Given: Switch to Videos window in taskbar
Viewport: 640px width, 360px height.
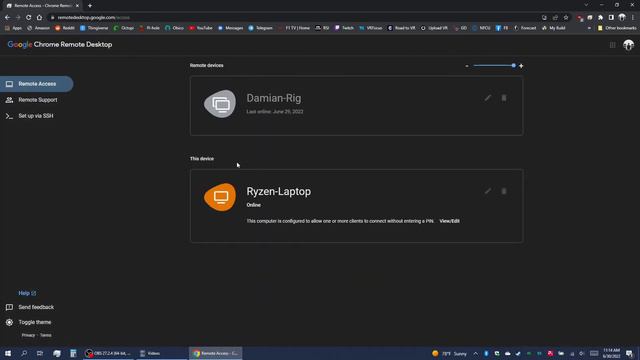Looking at the screenshot, I should pos(161,353).
